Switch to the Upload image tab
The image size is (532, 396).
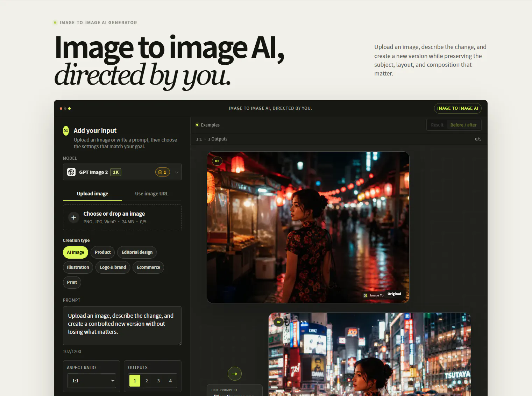click(92, 194)
